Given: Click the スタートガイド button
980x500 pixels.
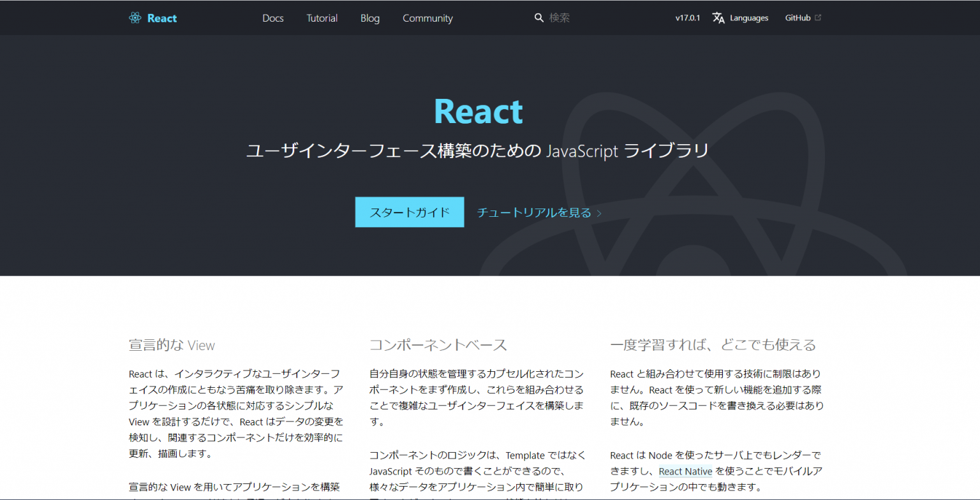Looking at the screenshot, I should pos(410,212).
